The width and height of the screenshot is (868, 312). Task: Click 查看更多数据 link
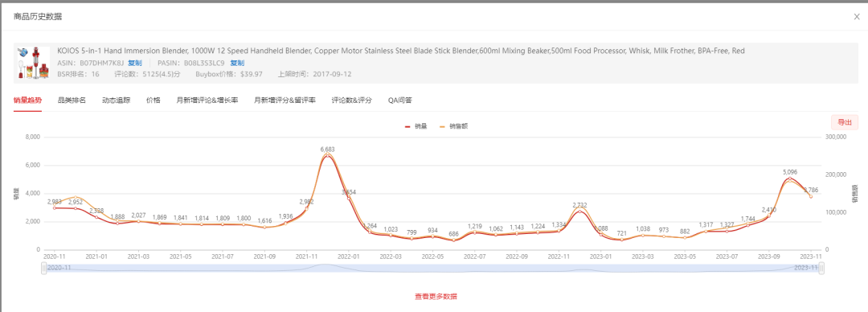click(436, 297)
